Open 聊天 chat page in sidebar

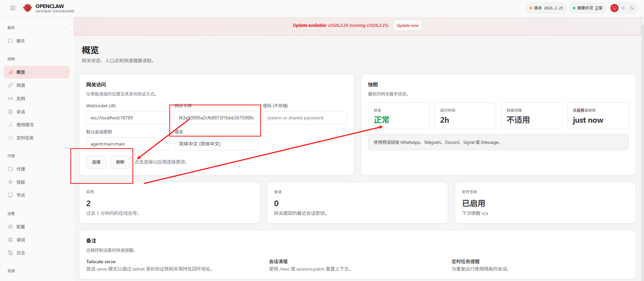(37, 41)
